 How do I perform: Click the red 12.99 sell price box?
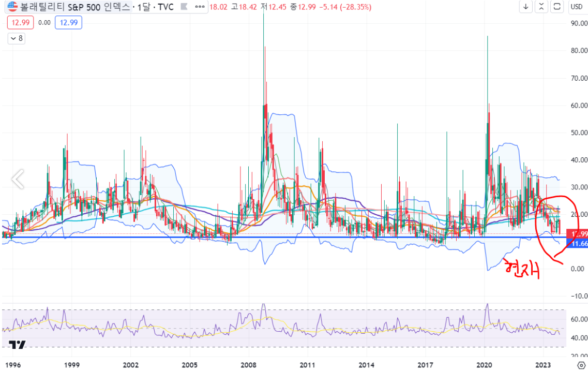[x=20, y=23]
